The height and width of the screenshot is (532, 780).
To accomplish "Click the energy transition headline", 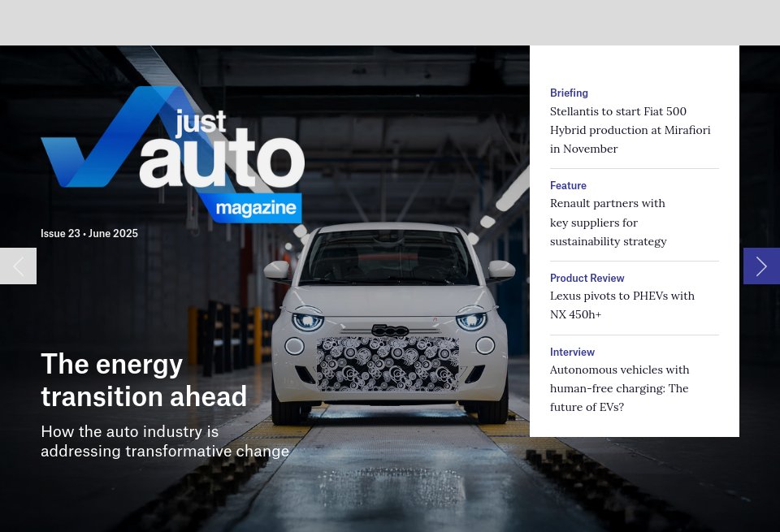I will (x=144, y=379).
